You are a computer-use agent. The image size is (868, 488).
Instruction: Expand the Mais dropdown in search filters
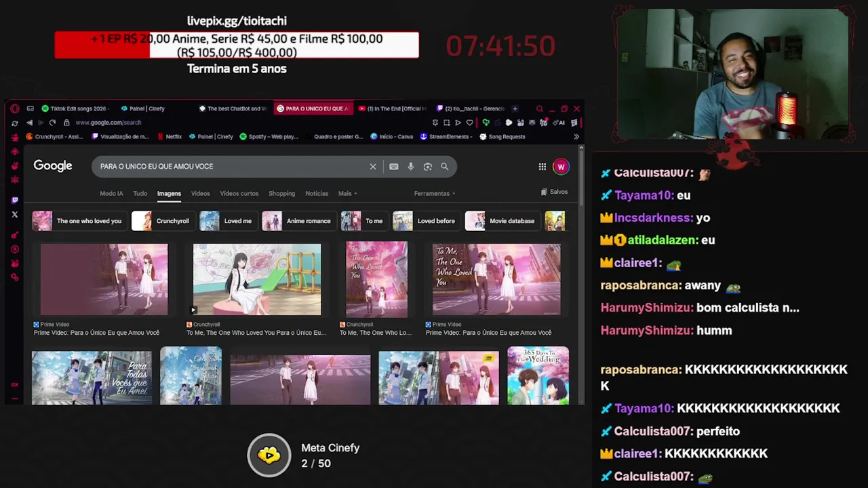click(347, 194)
